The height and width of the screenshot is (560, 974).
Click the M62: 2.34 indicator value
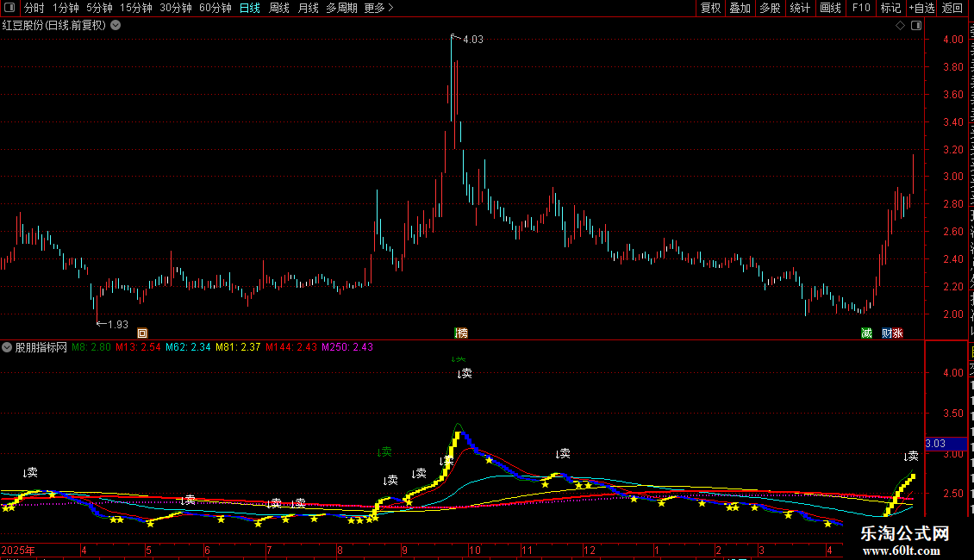point(188,348)
